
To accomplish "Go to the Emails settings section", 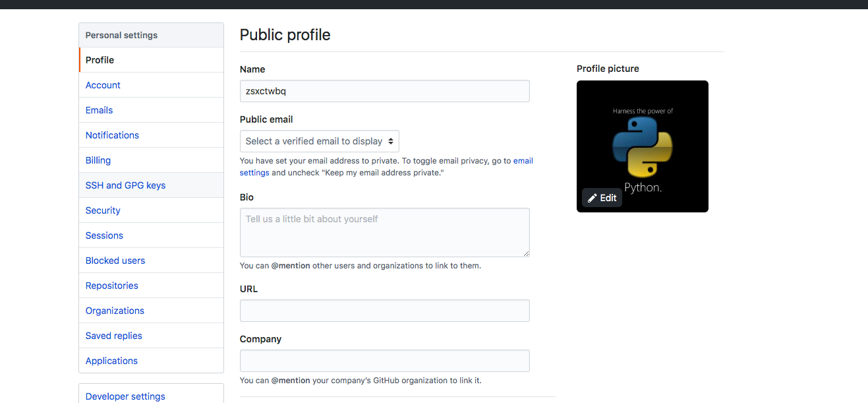I will [151, 110].
